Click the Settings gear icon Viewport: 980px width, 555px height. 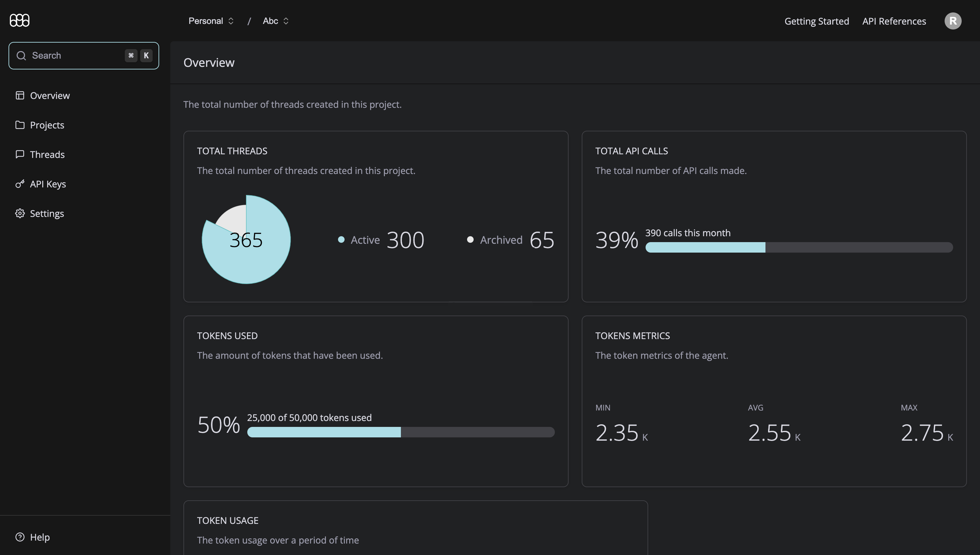pos(20,213)
